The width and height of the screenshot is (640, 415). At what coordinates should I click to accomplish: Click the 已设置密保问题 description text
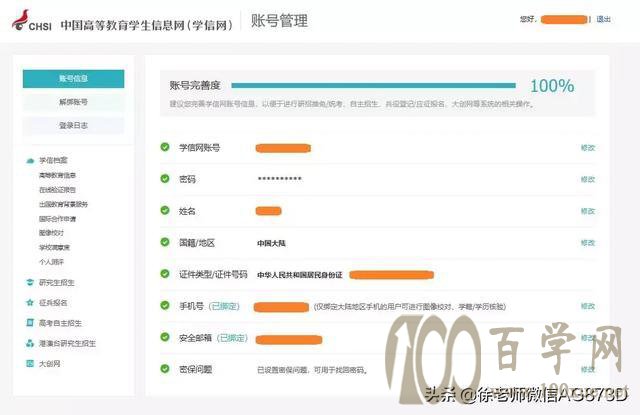point(313,370)
